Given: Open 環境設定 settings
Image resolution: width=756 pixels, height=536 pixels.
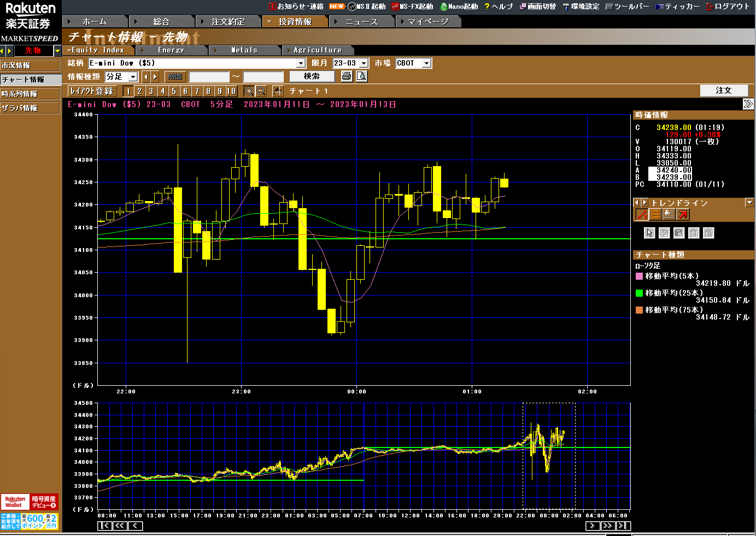Looking at the screenshot, I should (x=581, y=7).
